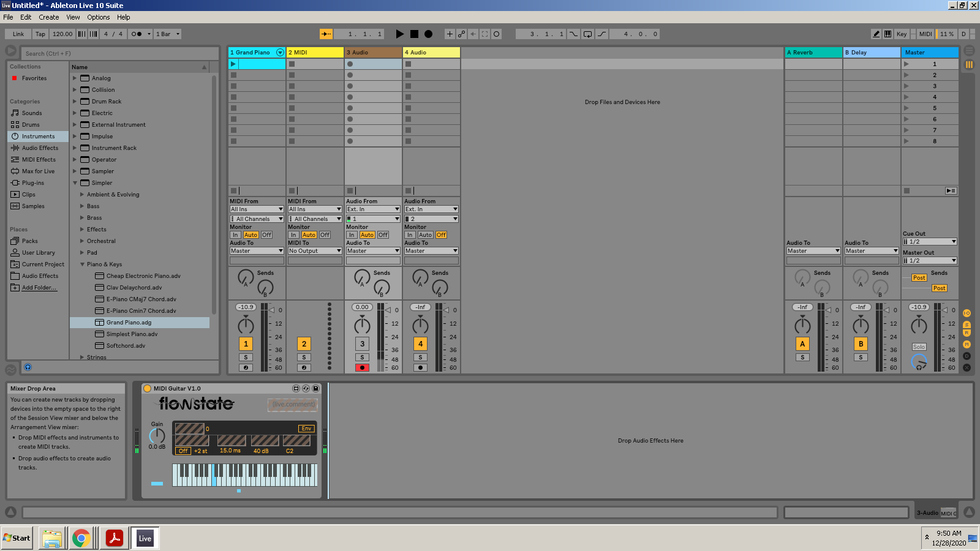Disarm the 3 Audio track record button
The image size is (980, 551).
tap(362, 368)
